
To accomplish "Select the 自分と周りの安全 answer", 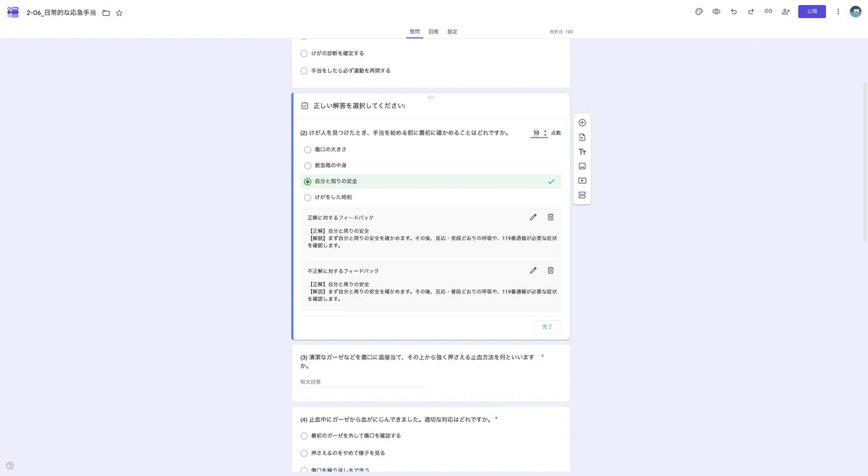I will [307, 182].
